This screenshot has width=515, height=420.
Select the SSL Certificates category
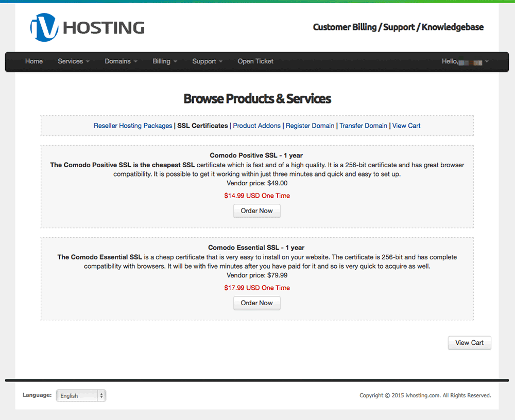pyautogui.click(x=202, y=126)
